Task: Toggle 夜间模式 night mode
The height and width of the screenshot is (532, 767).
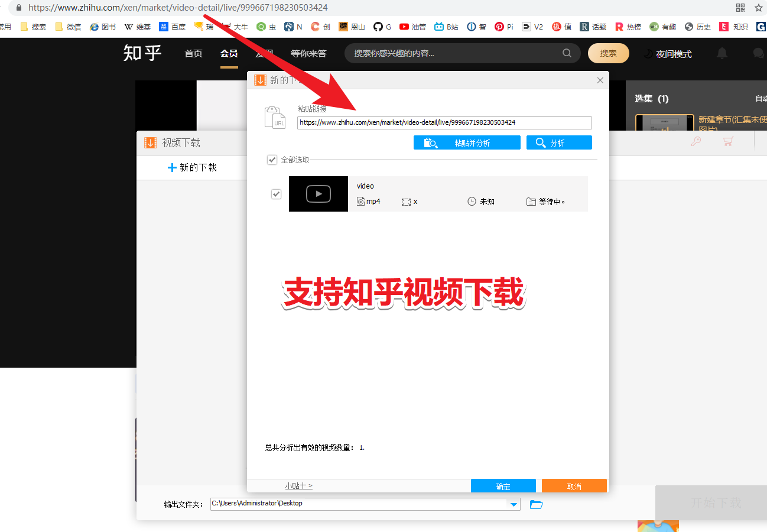Action: [667, 54]
